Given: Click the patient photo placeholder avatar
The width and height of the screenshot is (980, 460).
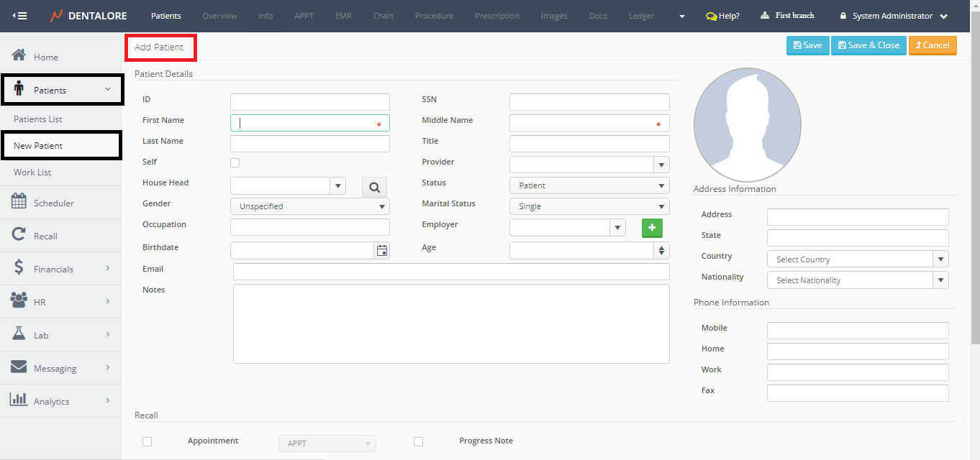Looking at the screenshot, I should [x=747, y=124].
